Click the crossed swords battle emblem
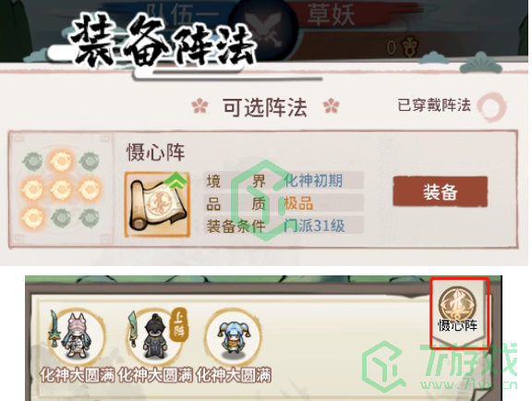Viewport: 532px width, 401px height. point(262,30)
